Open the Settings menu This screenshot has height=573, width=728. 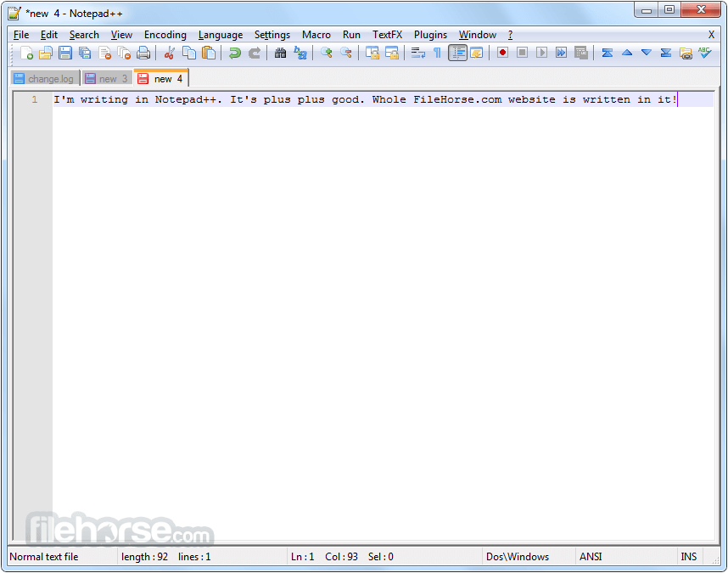(x=272, y=35)
